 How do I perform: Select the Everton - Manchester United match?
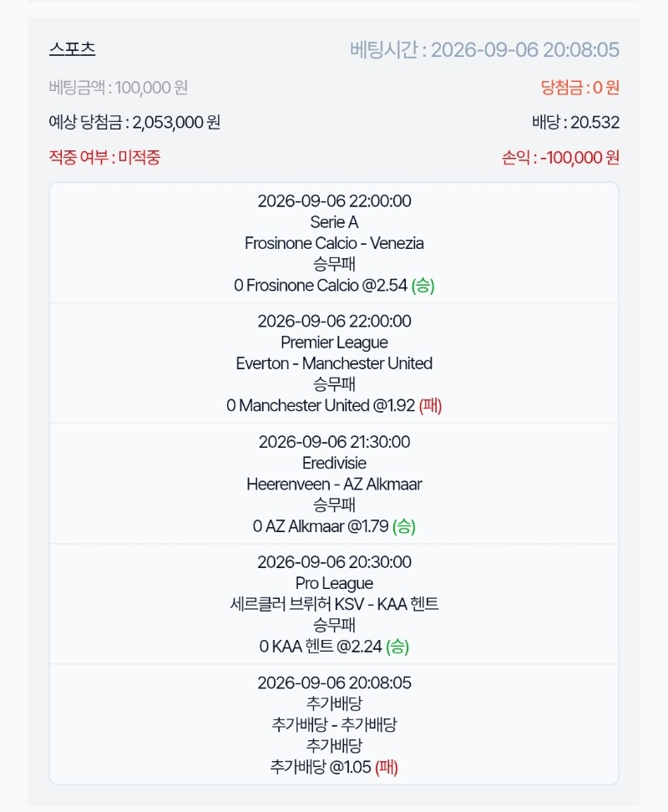(334, 363)
